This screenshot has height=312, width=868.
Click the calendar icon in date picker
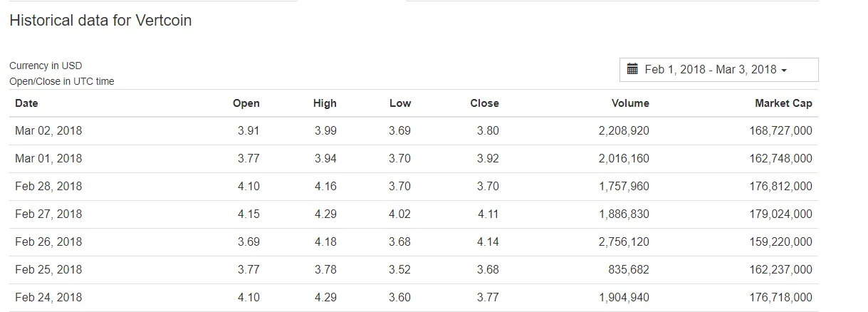pos(632,69)
